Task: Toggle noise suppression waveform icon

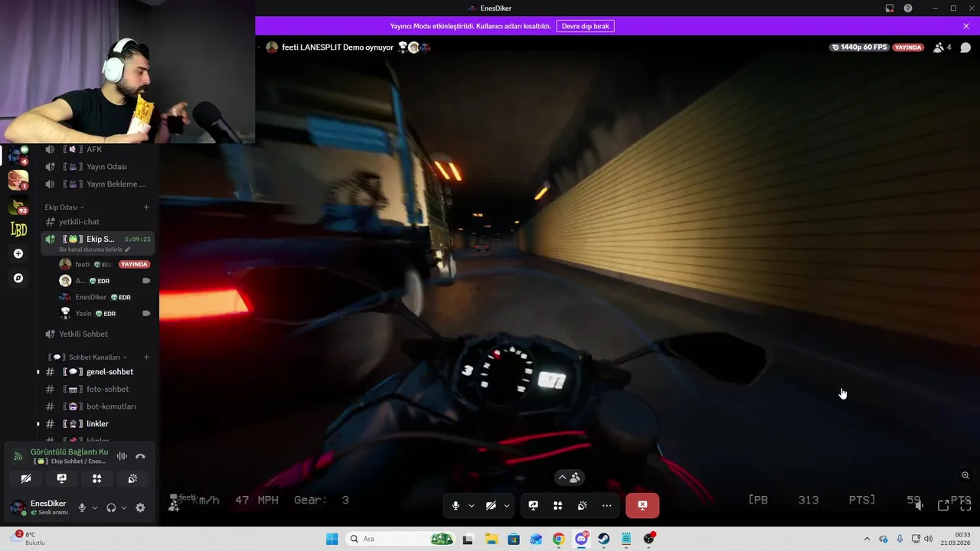Action: [x=122, y=456]
